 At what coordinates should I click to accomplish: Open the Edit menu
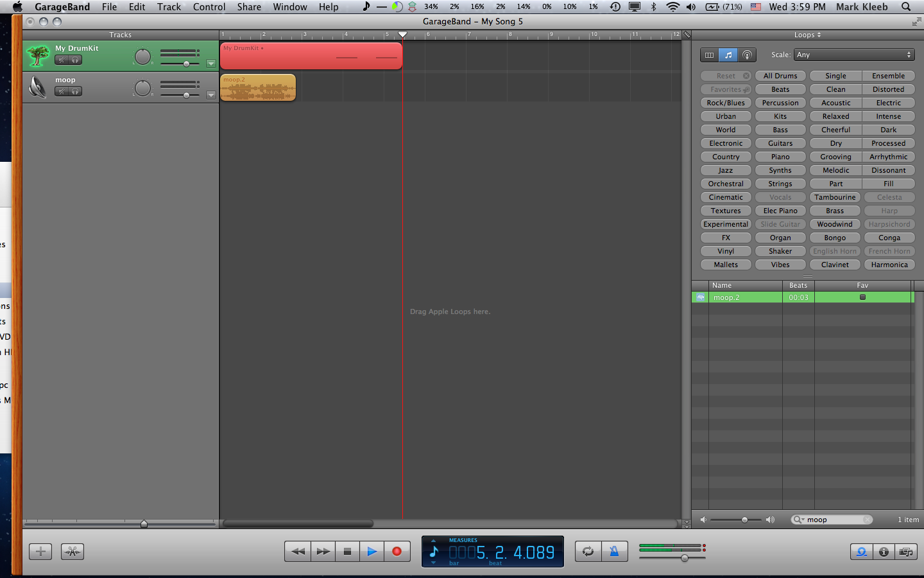pos(137,7)
